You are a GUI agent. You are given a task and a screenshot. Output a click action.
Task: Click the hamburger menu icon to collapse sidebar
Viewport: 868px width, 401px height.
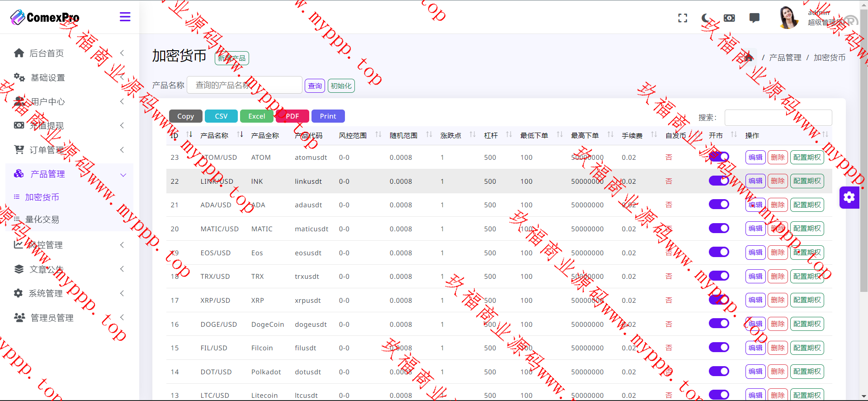125,17
